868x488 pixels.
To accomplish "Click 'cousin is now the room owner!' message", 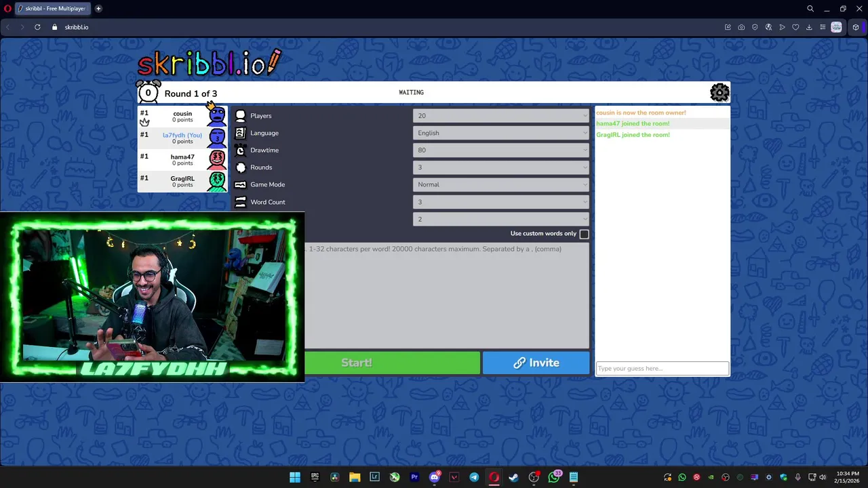I will (x=641, y=113).
